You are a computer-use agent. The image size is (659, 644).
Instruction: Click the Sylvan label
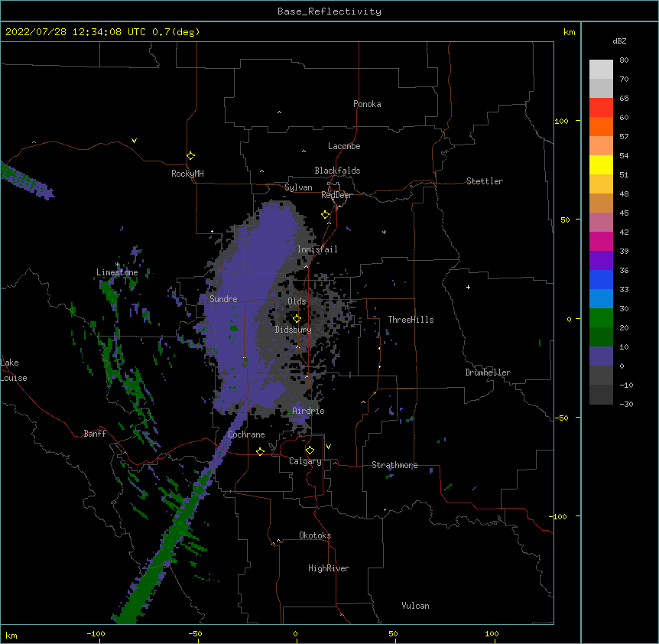(298, 187)
